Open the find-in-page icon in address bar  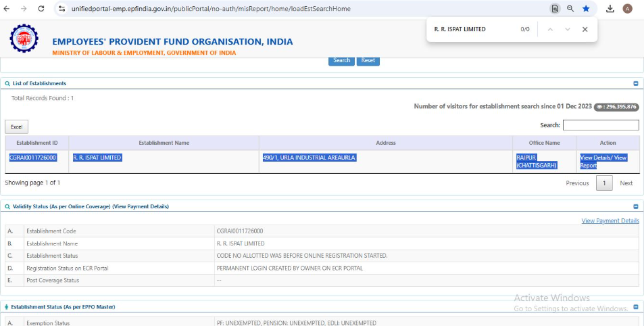click(x=555, y=8)
